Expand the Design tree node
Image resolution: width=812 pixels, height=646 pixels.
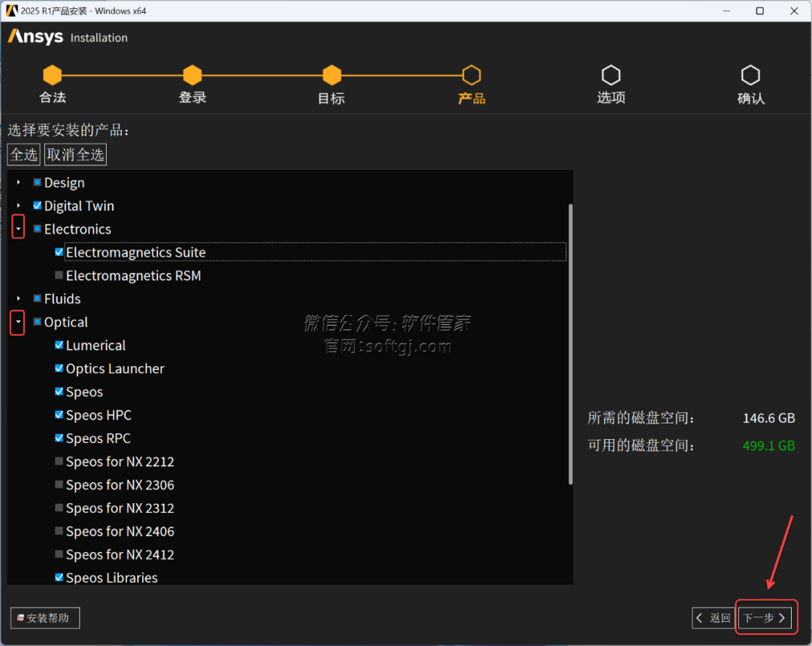tap(19, 182)
